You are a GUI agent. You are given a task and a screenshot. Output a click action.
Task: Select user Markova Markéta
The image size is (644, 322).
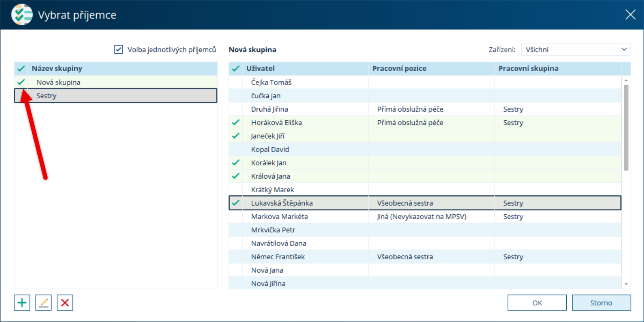(425, 216)
